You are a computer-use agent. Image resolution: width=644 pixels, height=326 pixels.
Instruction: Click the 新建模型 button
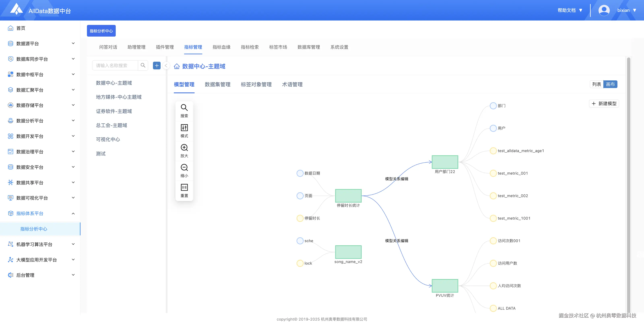click(604, 104)
